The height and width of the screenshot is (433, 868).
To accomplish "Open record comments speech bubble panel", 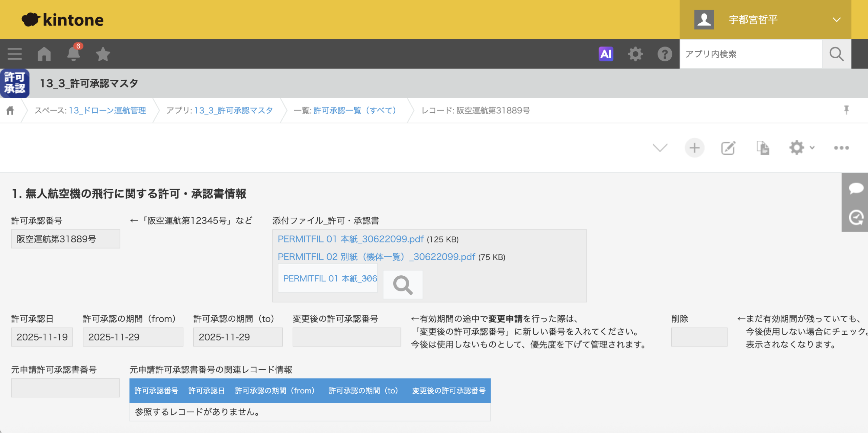I will coord(856,188).
